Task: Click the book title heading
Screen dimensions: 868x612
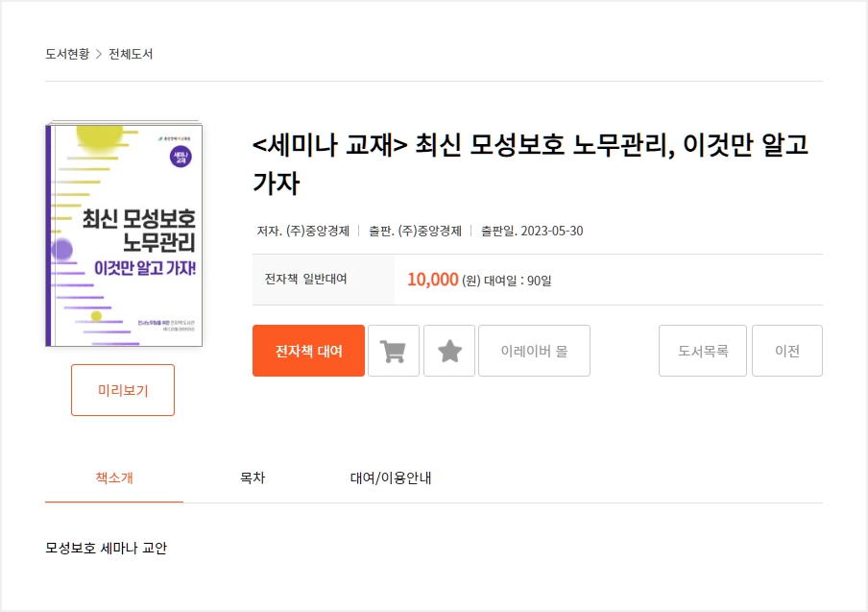Action: point(530,163)
